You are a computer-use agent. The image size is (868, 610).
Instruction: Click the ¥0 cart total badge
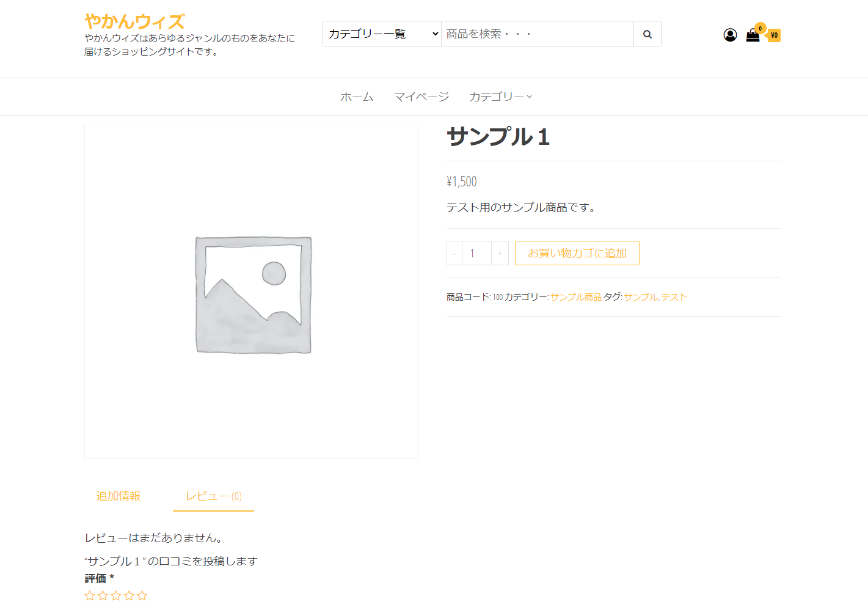pyautogui.click(x=774, y=36)
